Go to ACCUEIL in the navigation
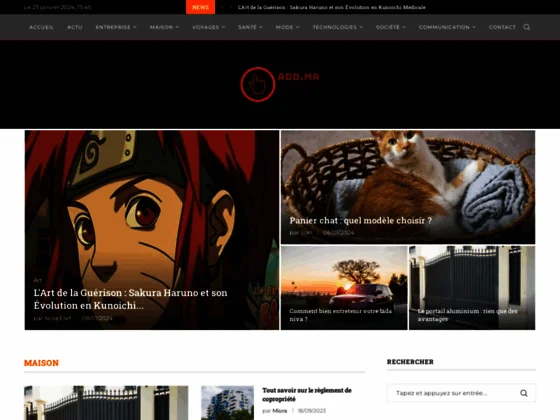Screen dimensions: 560x420 41,27
